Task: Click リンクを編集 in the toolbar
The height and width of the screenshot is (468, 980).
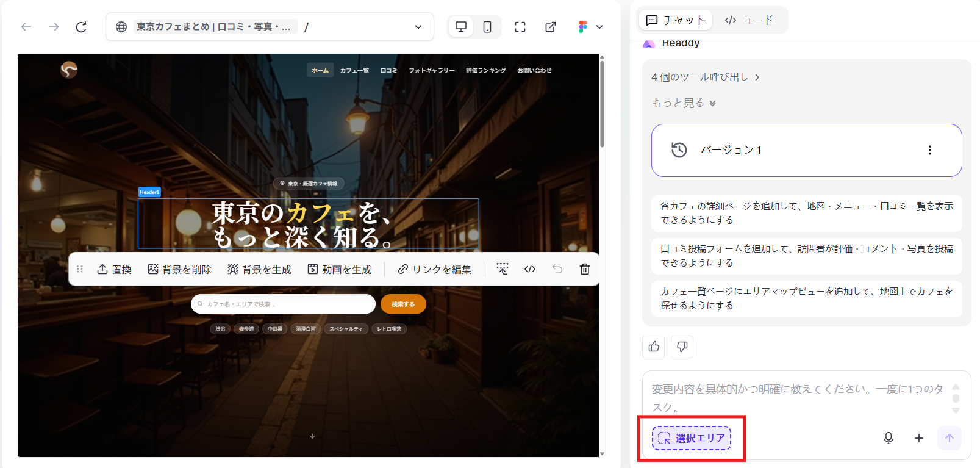Action: point(434,269)
